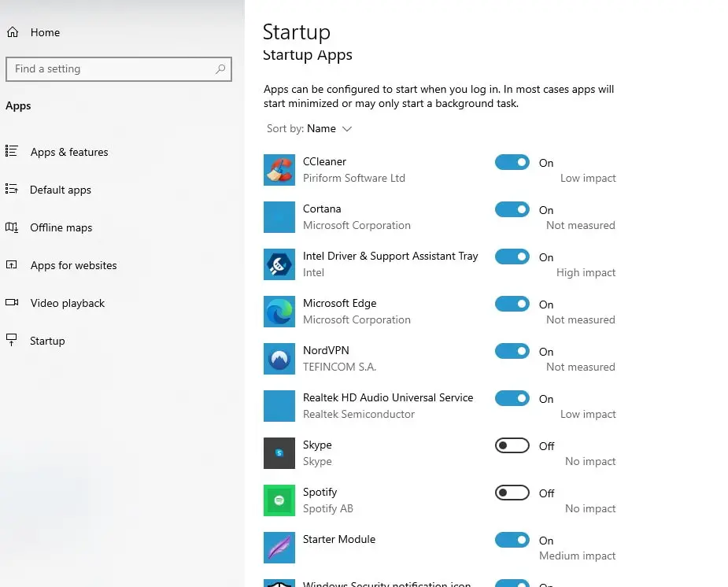Turn off Cortana startup toggle
Viewport: 728px width, 587px height.
pos(512,210)
